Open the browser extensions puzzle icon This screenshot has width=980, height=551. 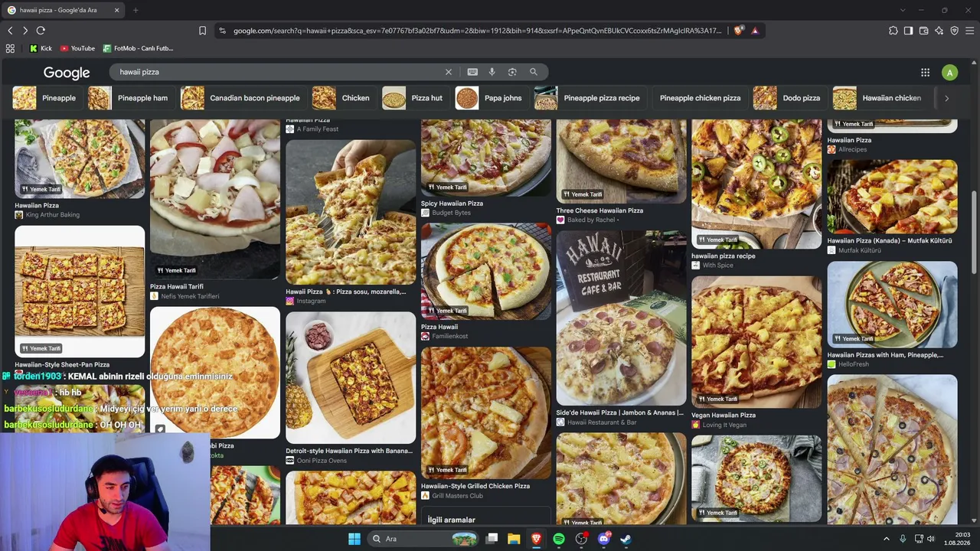click(x=893, y=31)
